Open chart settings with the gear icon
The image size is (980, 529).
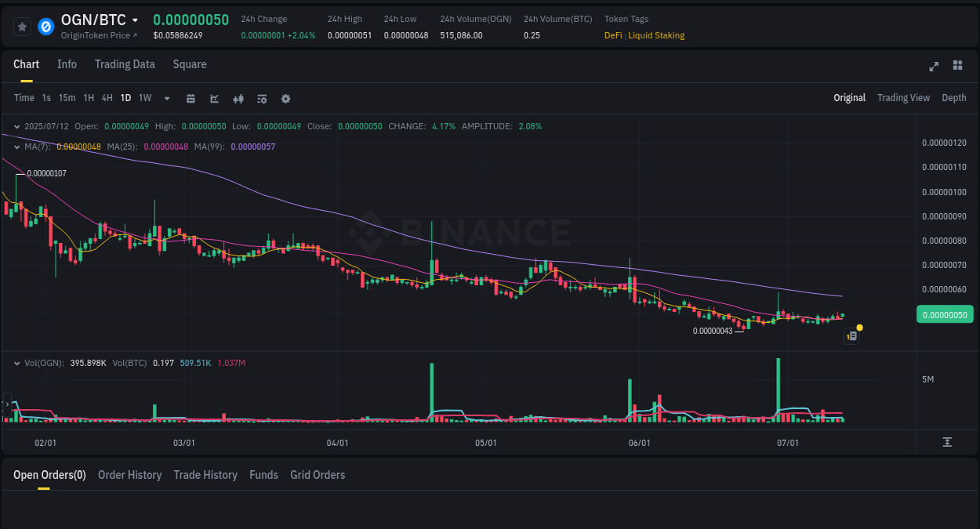click(x=285, y=98)
